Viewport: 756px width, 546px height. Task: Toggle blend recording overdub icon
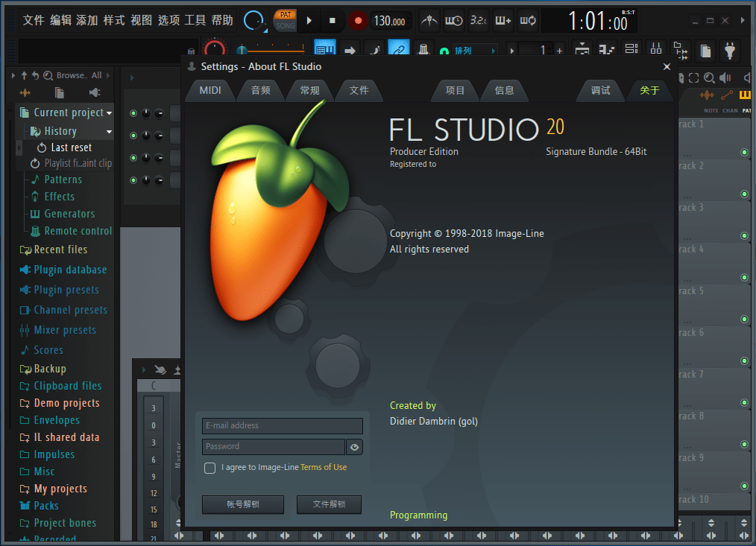[503, 21]
